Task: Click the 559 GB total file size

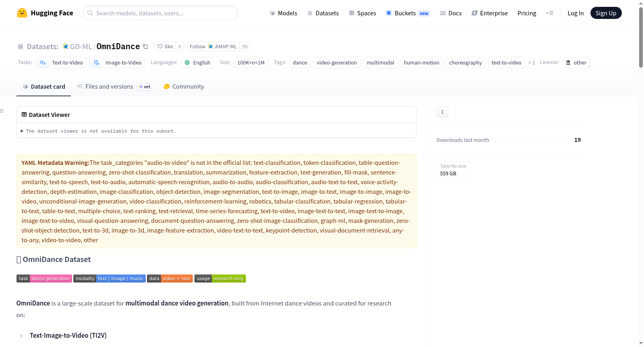Action: [x=448, y=174]
